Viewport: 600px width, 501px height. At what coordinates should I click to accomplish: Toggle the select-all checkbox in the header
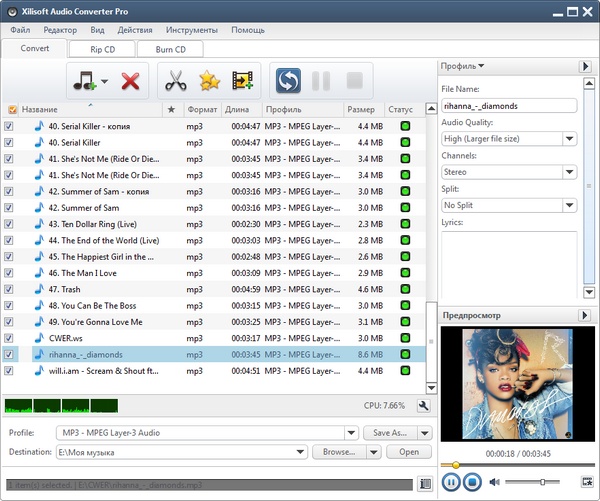coord(12,109)
